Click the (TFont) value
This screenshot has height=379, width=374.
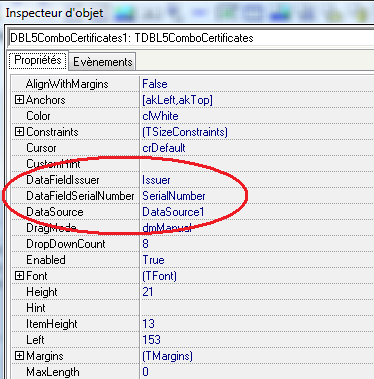[x=159, y=276]
